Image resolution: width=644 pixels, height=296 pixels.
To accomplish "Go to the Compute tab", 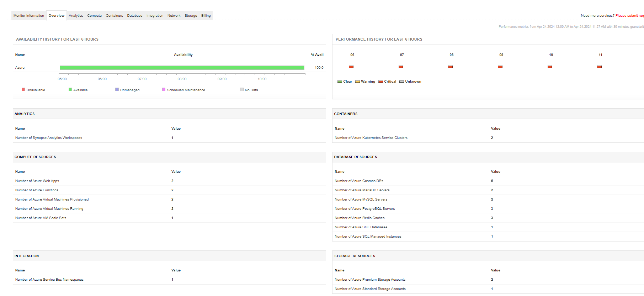I will tap(94, 16).
